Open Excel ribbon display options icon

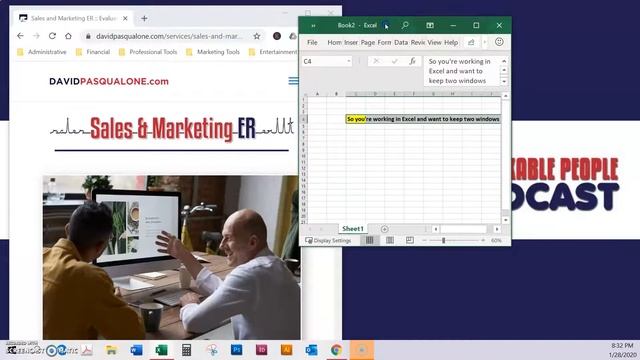click(x=430, y=25)
